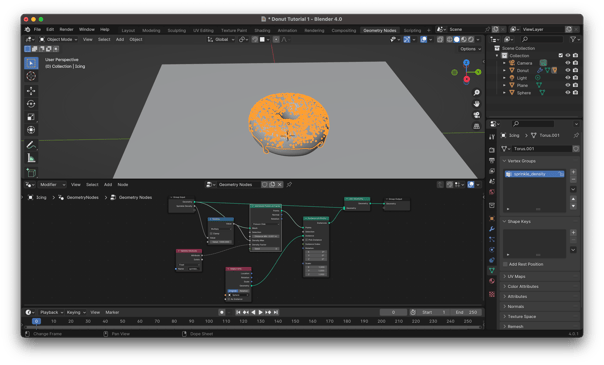Screen dimensions: 604x365
Task: Expand the Sphere item in outliner
Action: click(x=504, y=93)
